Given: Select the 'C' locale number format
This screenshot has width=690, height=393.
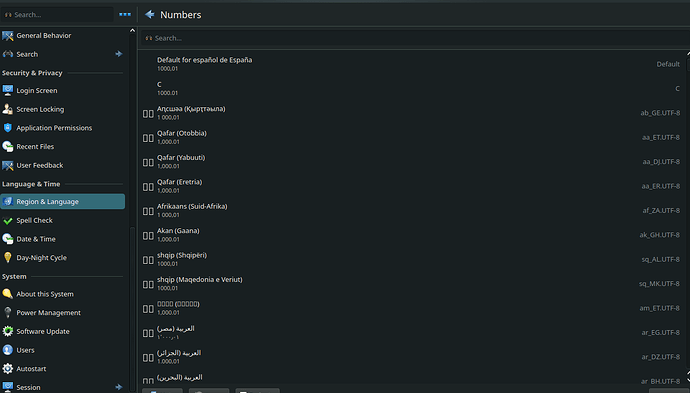Looking at the screenshot, I should pos(412,88).
